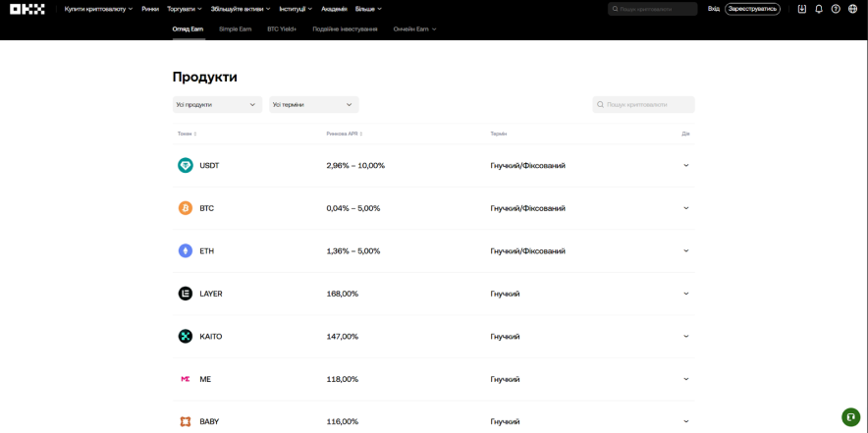
Task: Expand the KAITO row chevron
Action: coord(686,337)
